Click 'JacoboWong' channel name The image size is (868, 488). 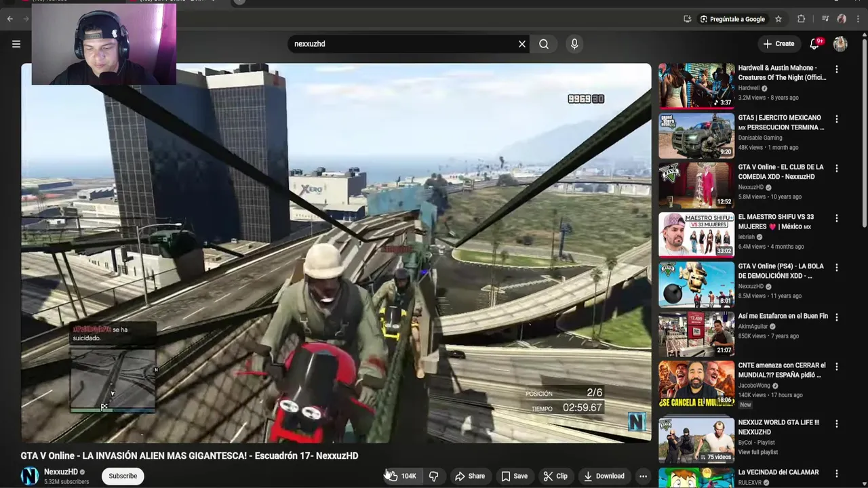[754, 386]
